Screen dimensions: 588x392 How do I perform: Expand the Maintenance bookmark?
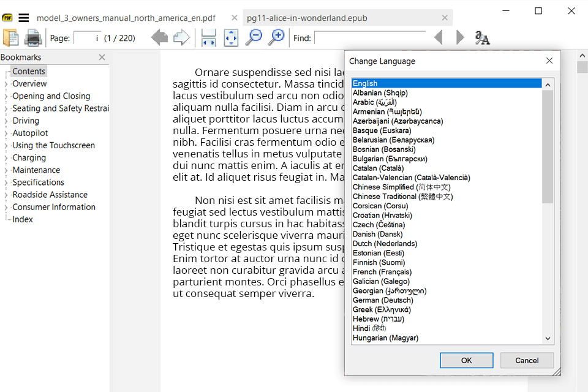pos(6,171)
